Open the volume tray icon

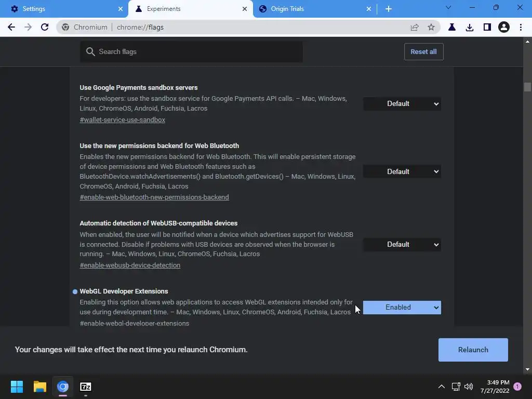pos(469,387)
